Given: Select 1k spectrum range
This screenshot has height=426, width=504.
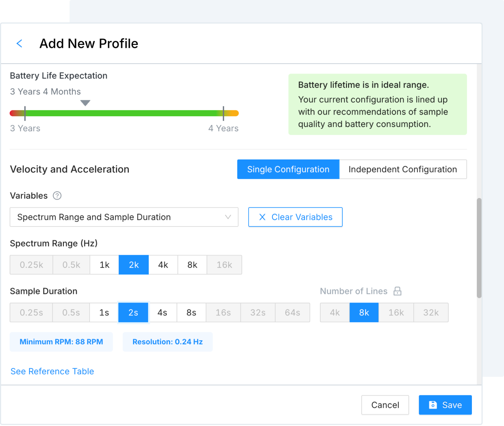Looking at the screenshot, I should 104,265.
